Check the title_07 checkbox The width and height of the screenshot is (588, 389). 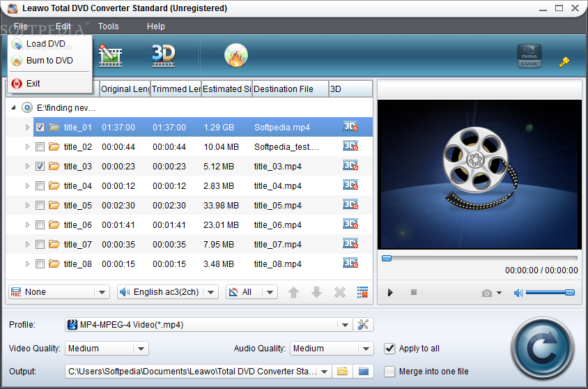point(40,244)
